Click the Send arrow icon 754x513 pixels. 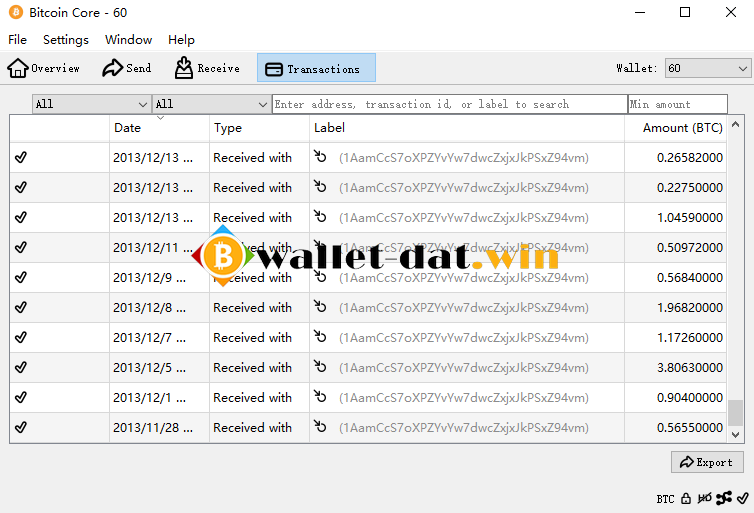coord(113,68)
